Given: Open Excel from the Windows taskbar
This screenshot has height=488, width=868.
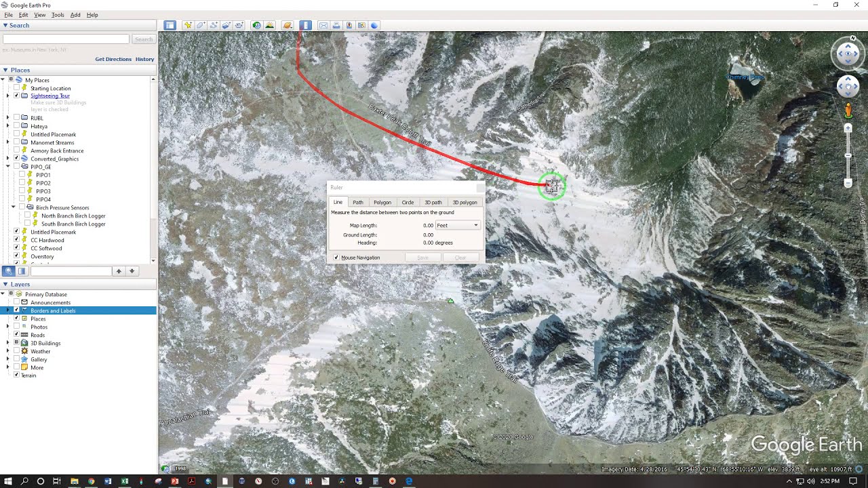Looking at the screenshot, I should pyautogui.click(x=125, y=481).
